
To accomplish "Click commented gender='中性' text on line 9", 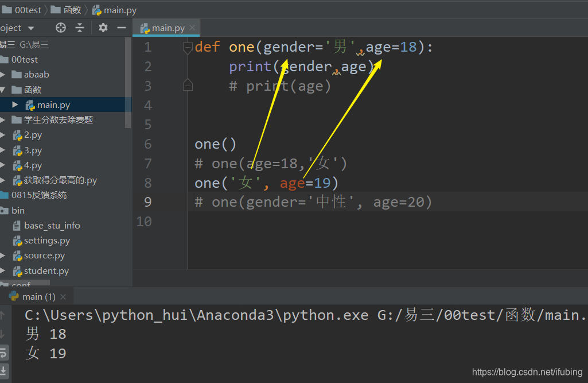I will (x=300, y=202).
